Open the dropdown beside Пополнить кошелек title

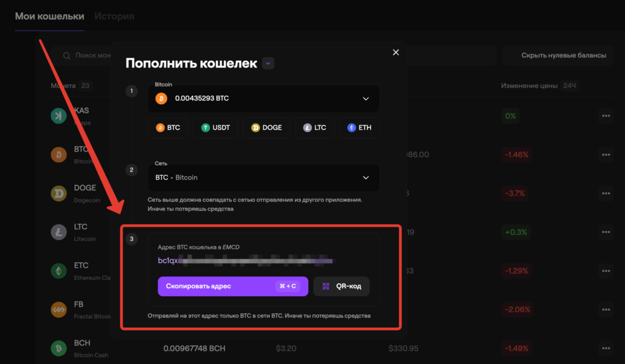coord(268,63)
